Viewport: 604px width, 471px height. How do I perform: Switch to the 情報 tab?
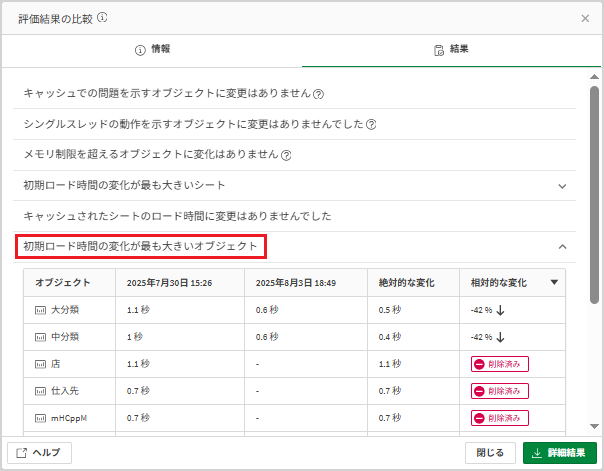click(x=152, y=49)
